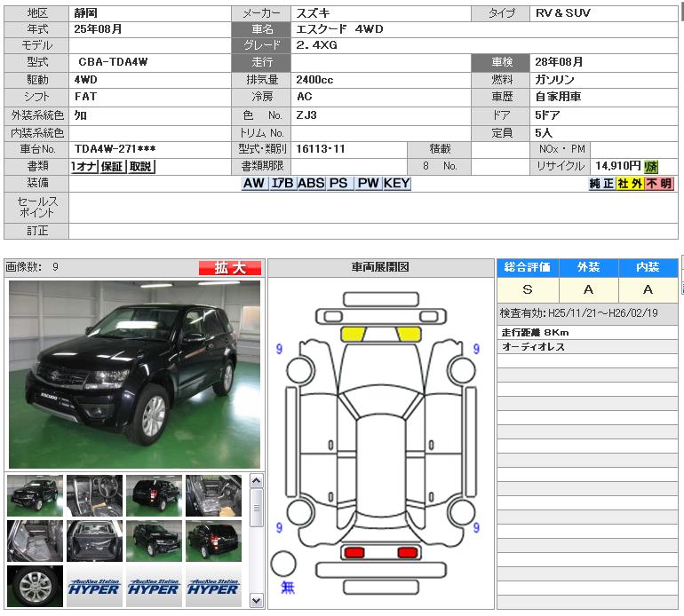Click the green 済 recycle badge

[x=651, y=166]
